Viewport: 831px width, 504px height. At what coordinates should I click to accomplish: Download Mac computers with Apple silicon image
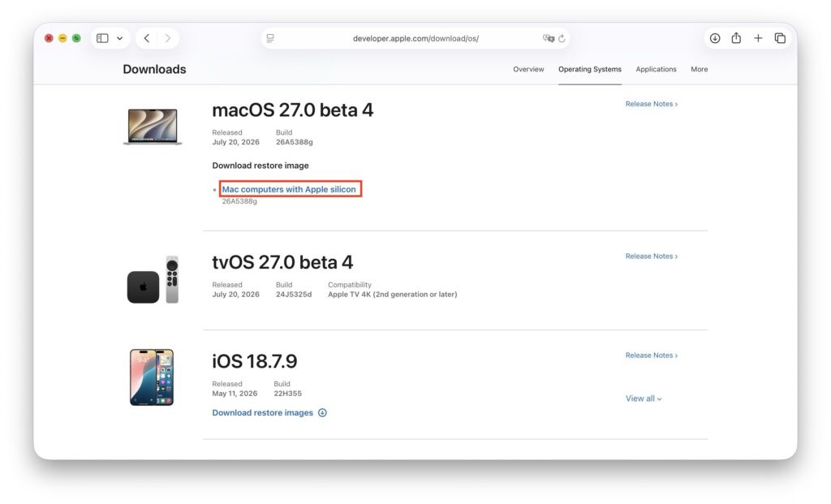pos(289,189)
